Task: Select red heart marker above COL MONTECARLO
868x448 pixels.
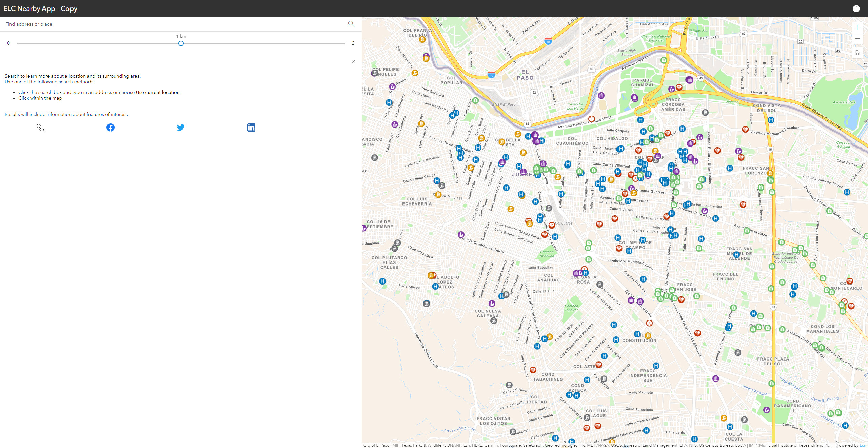Action: (x=850, y=281)
